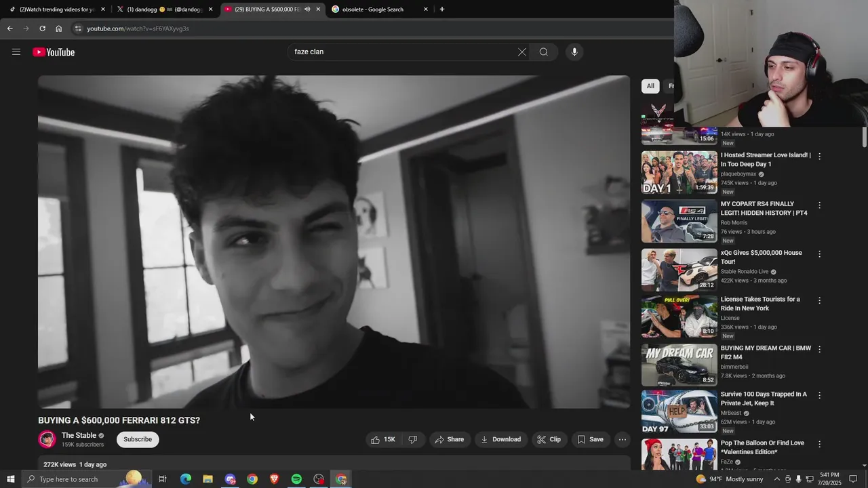The width and height of the screenshot is (868, 488).
Task: Mute the BUYING A $600,000 tab audio
Action: pos(307,9)
